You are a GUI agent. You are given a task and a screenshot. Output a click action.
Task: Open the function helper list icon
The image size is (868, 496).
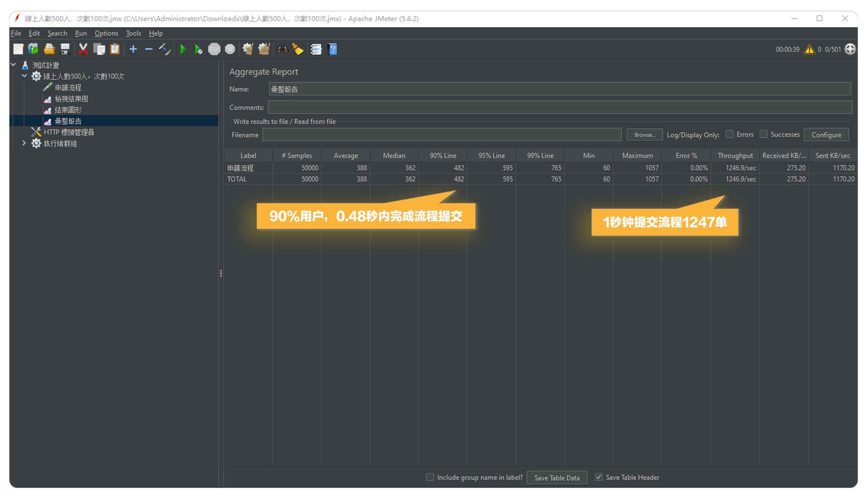(x=316, y=49)
